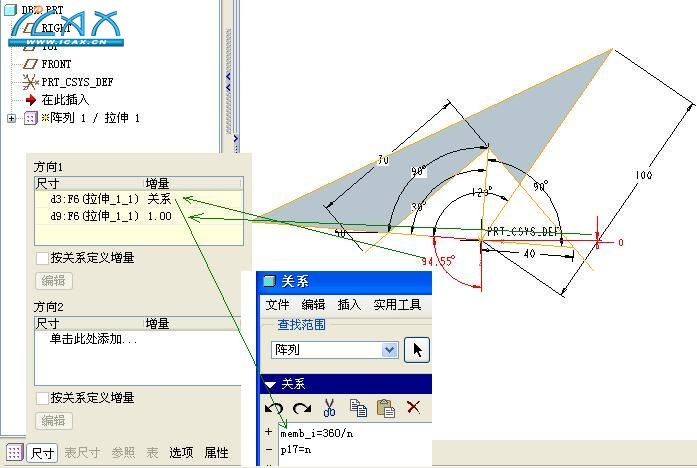The image size is (697, 468).
Task: Open the 阵列 scope dropdown
Action: (389, 350)
